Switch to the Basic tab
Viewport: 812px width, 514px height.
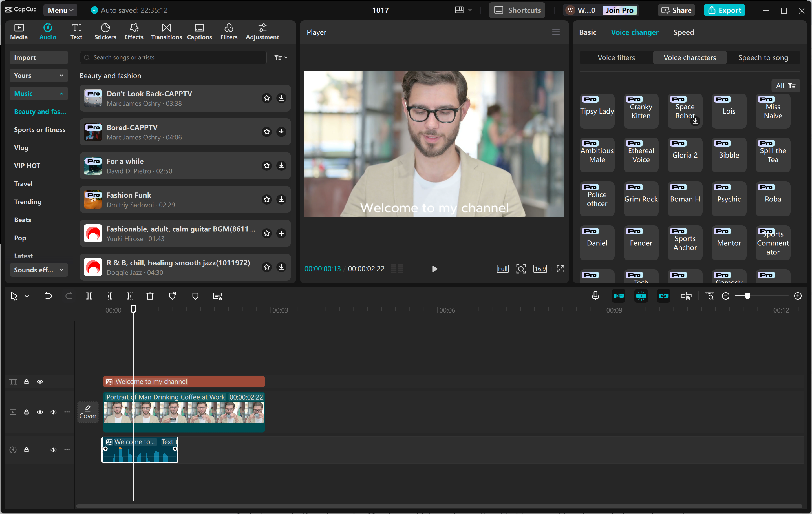pyautogui.click(x=588, y=32)
